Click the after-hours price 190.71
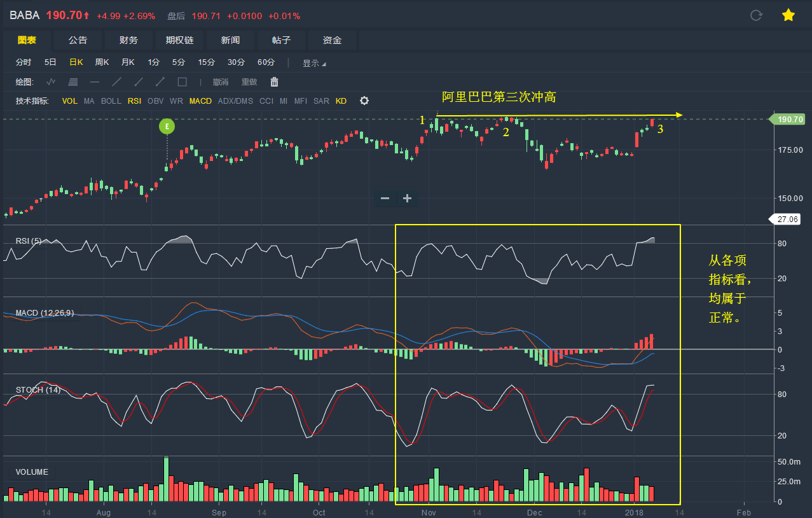 205,16
